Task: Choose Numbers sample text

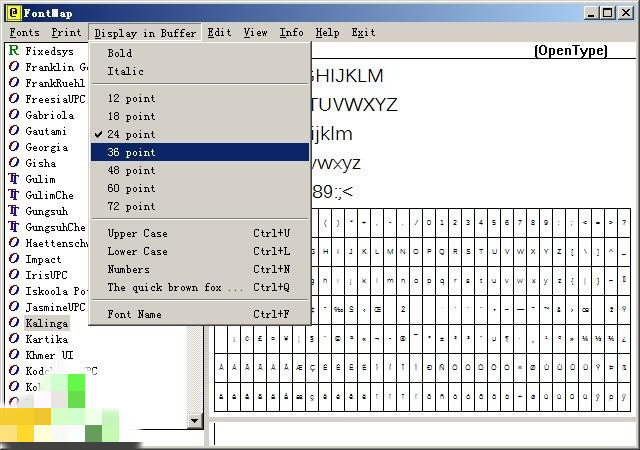Action: [x=200, y=270]
